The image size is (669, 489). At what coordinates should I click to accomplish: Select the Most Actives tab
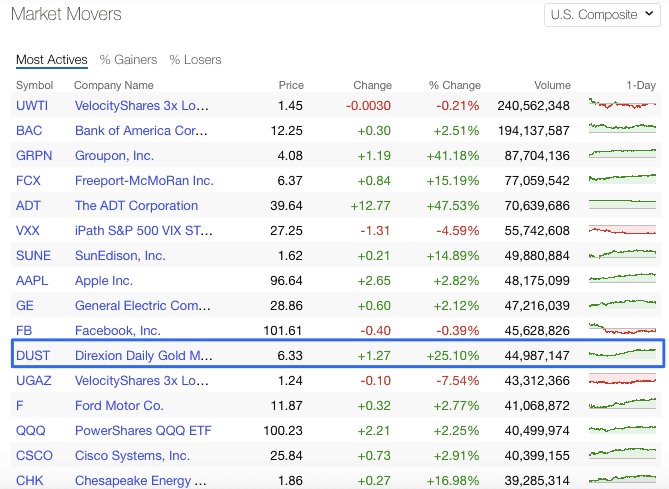click(52, 60)
